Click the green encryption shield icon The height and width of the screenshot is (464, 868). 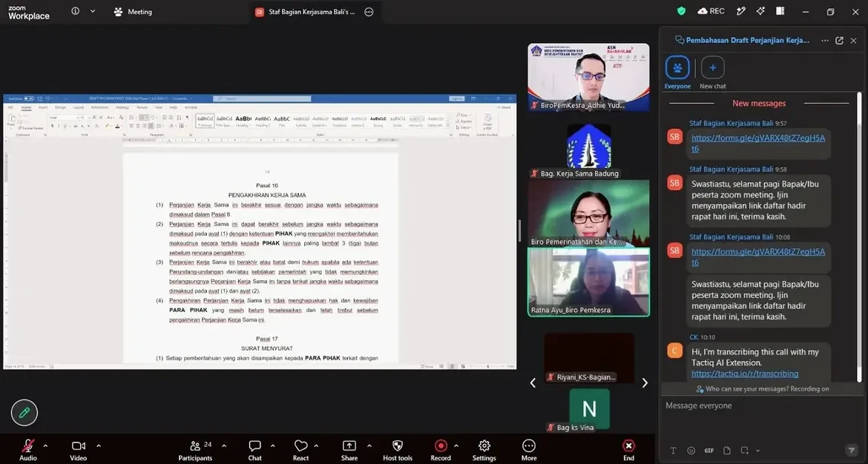click(682, 11)
